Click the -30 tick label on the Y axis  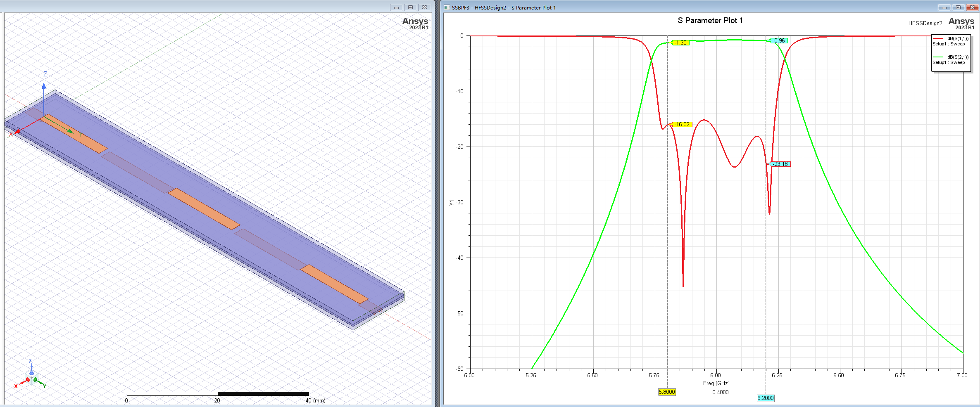pos(460,202)
